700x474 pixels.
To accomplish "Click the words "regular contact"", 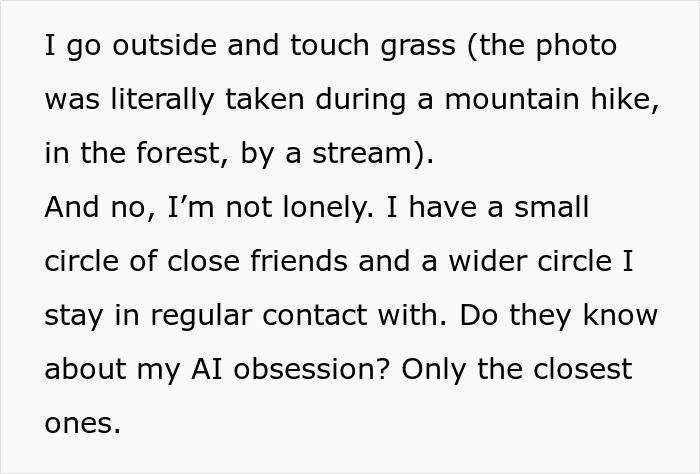I will click(x=258, y=316).
